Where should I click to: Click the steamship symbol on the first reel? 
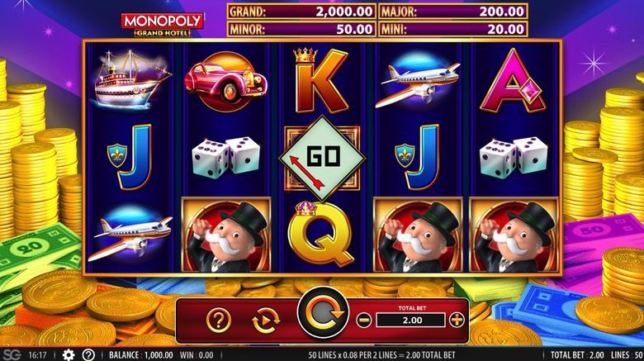click(130, 79)
